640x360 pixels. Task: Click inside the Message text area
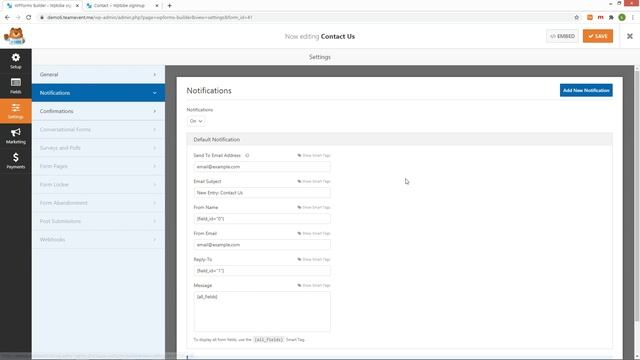point(262,311)
